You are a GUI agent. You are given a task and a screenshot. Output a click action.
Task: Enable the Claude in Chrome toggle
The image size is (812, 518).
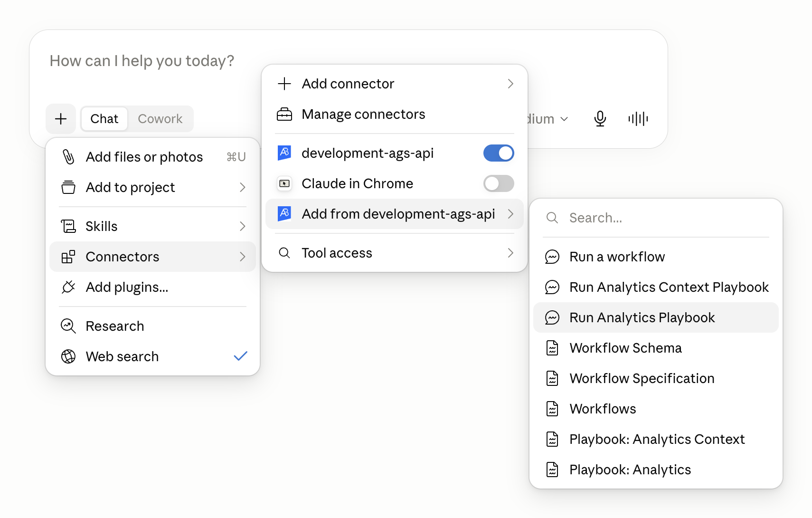coord(499,183)
